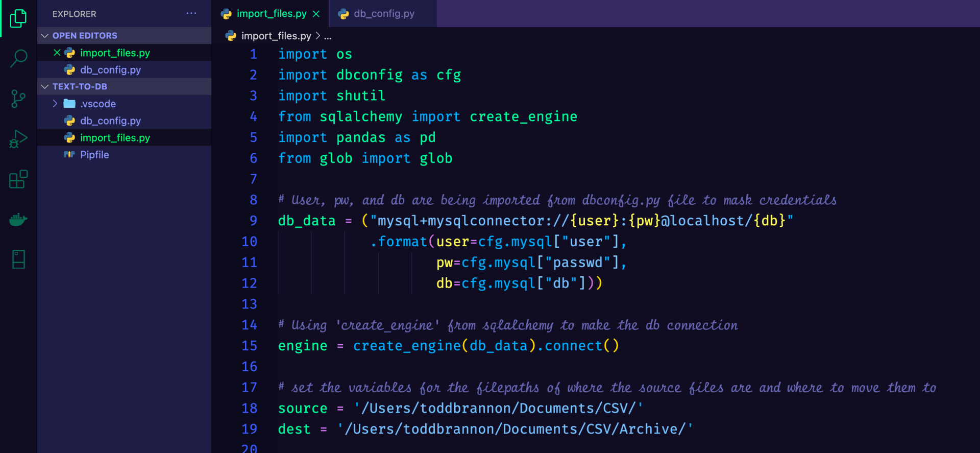Image resolution: width=980 pixels, height=453 pixels.
Task: Click the filepaths comment on line 17
Action: [x=607, y=388]
